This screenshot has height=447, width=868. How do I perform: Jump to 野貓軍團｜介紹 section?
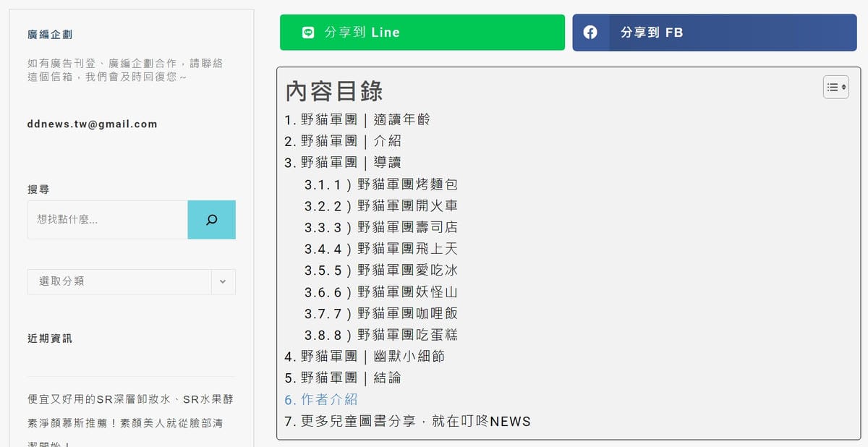click(343, 141)
